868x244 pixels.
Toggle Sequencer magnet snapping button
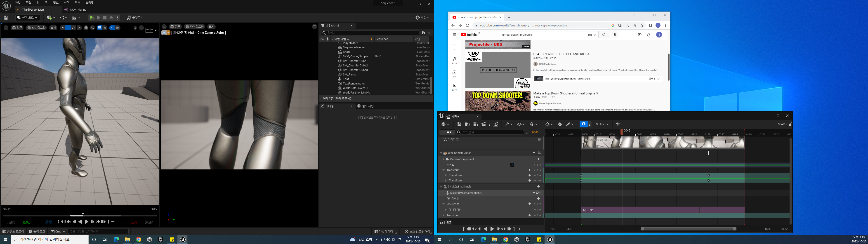(x=583, y=124)
